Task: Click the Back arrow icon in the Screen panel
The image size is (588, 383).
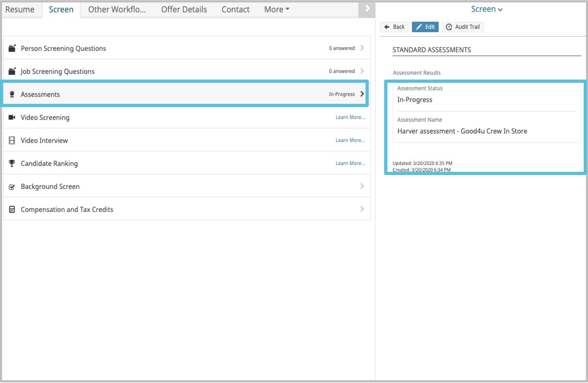Action: tap(387, 27)
